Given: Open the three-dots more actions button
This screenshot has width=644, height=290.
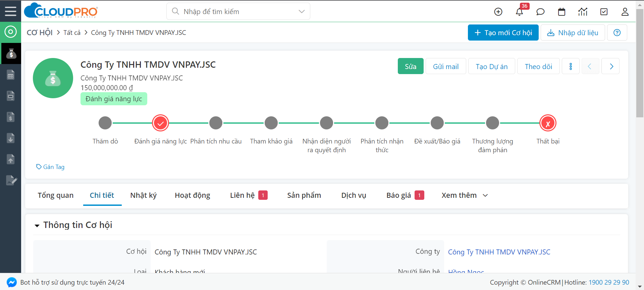Looking at the screenshot, I should click(x=571, y=66).
